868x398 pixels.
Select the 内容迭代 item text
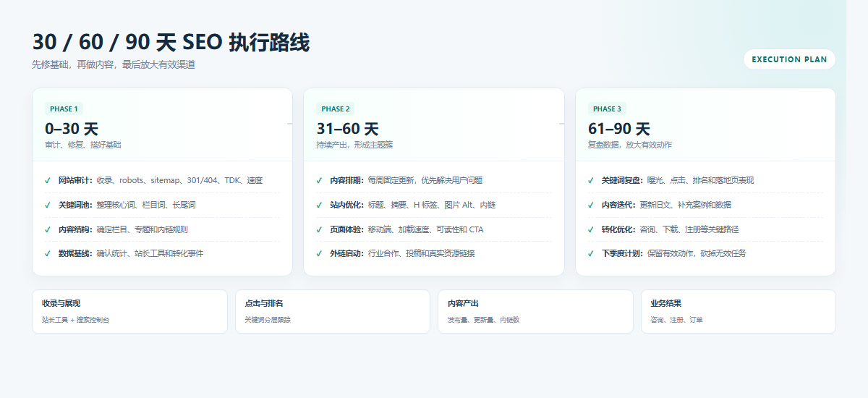click(666, 206)
